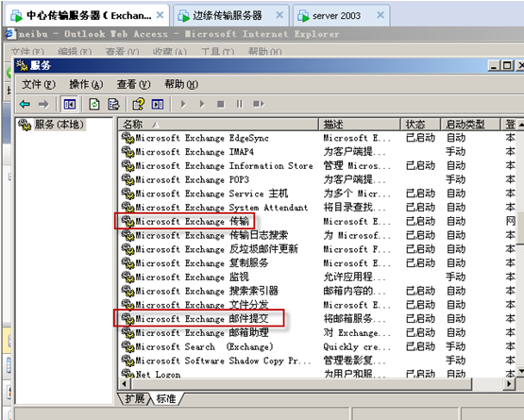Click the horizontal scrollbar left arrow
Viewport: 524px width, 420px height.
[125, 384]
